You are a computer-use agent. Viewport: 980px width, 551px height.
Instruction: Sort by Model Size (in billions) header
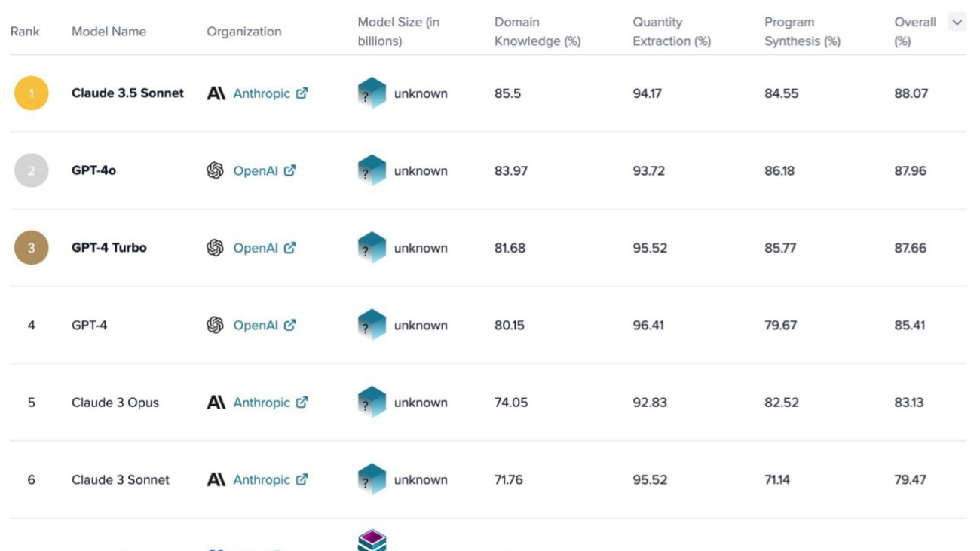[x=398, y=32]
